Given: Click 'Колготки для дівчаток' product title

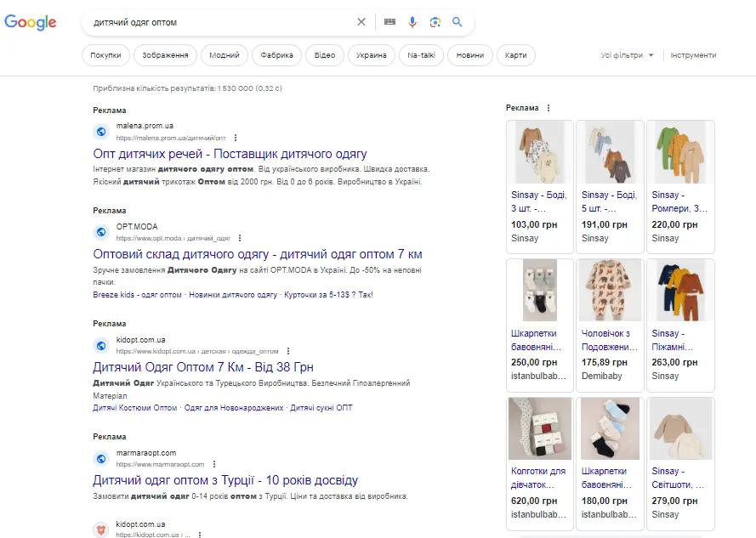Looking at the screenshot, I should pos(538,478).
